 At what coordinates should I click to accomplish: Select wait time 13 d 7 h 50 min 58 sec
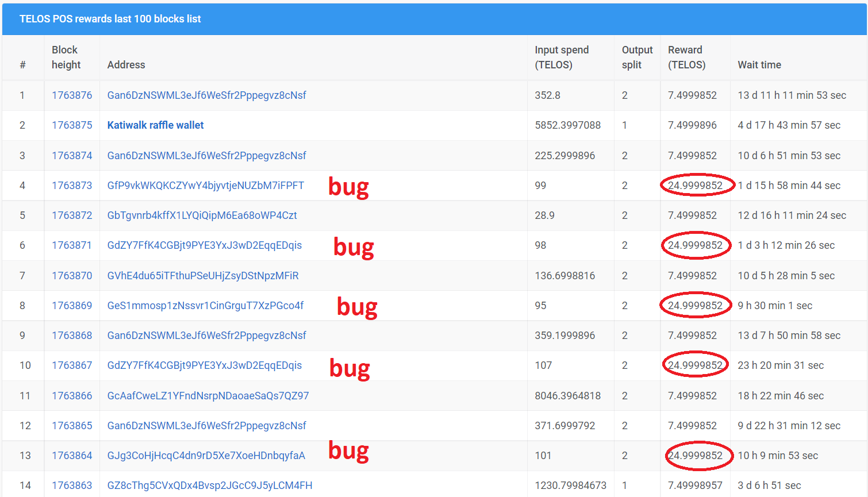(x=789, y=336)
